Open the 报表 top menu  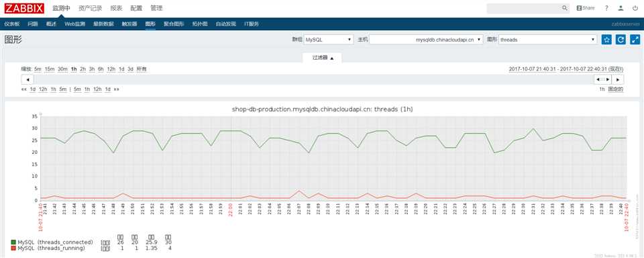point(116,8)
